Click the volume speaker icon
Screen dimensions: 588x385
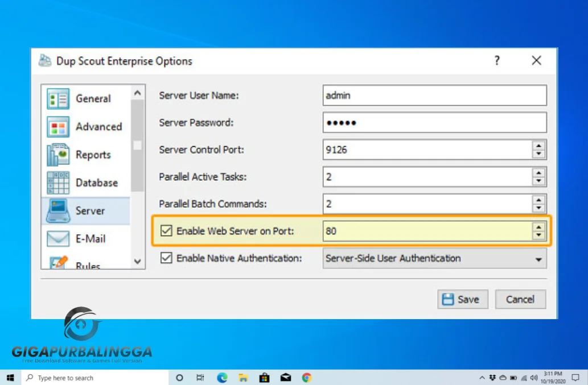tap(534, 378)
